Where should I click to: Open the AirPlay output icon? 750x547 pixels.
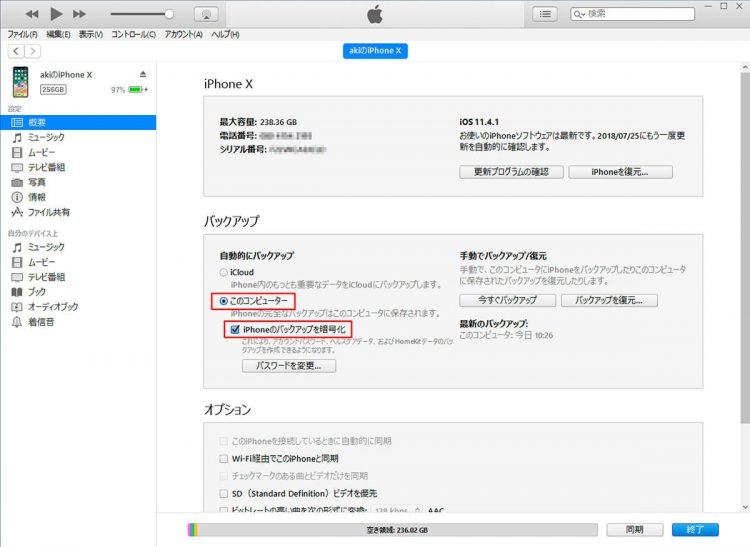click(206, 14)
